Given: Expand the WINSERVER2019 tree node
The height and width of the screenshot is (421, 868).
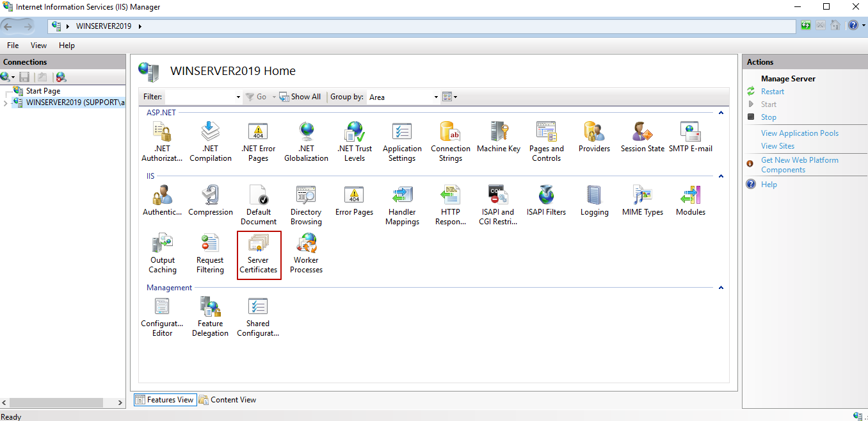Looking at the screenshot, I should [5, 102].
